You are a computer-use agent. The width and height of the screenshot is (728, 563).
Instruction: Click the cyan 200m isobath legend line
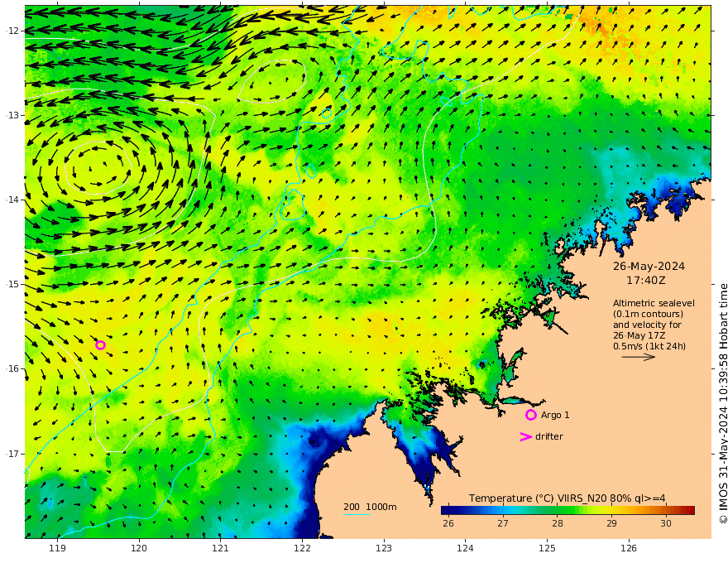(357, 515)
